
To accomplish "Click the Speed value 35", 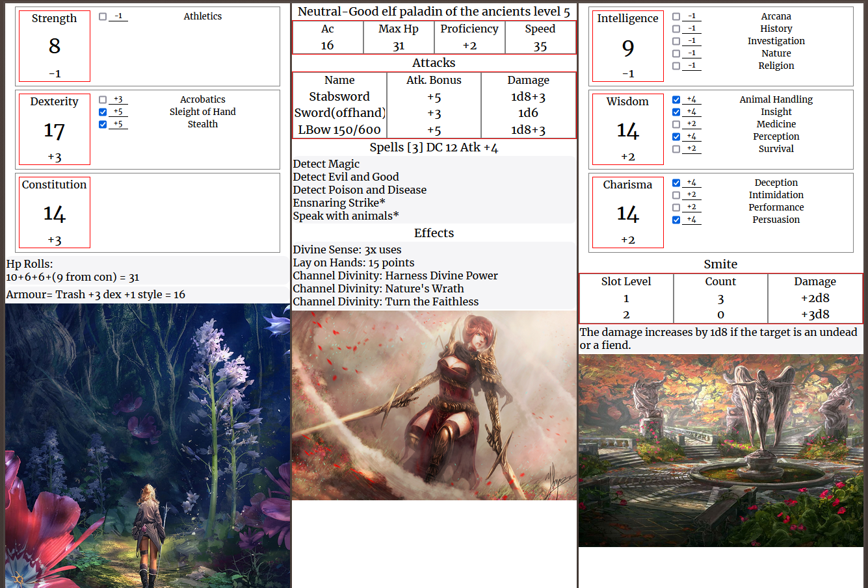I will click(x=540, y=45).
